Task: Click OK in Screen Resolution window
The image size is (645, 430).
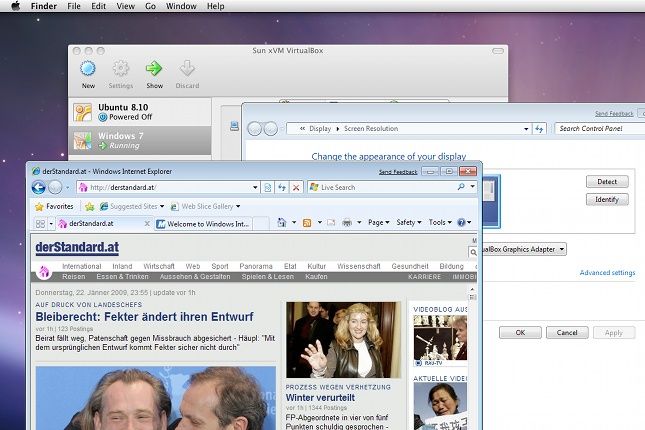Action: point(520,332)
